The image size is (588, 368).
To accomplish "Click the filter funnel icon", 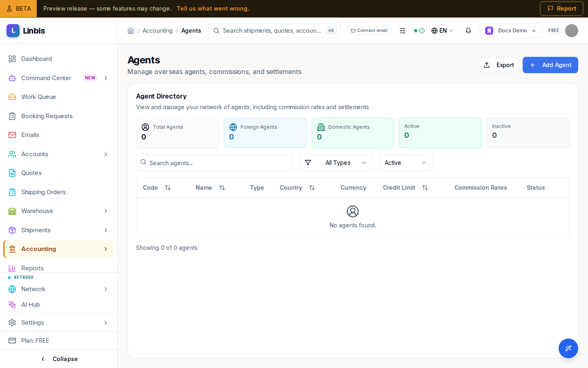I will pyautogui.click(x=308, y=163).
